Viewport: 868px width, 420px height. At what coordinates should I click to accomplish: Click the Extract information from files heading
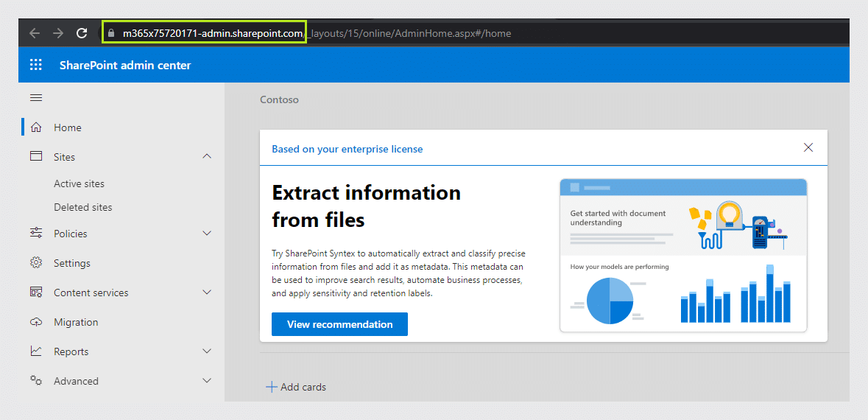pyautogui.click(x=366, y=206)
